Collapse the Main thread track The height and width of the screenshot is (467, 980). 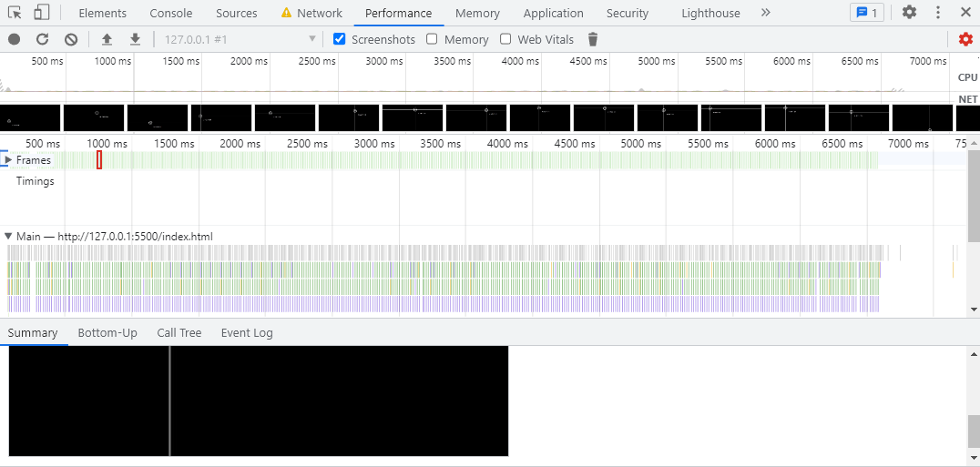click(x=8, y=236)
